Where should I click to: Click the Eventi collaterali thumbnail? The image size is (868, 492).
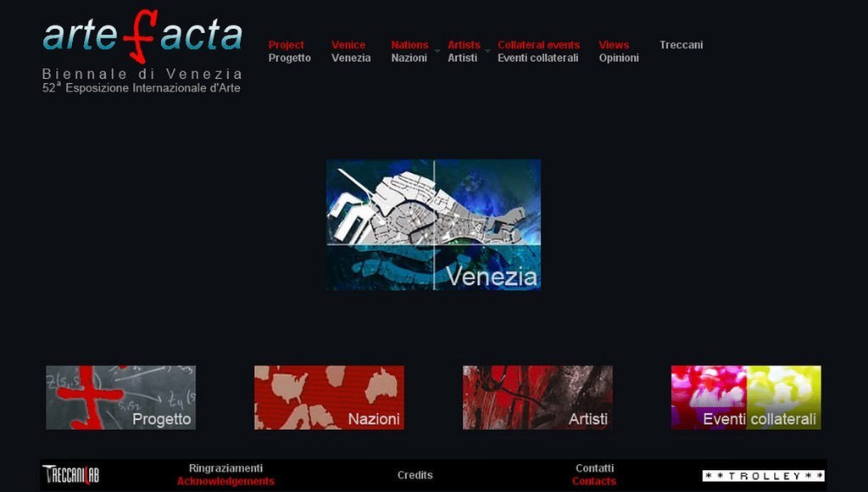pyautogui.click(x=746, y=397)
